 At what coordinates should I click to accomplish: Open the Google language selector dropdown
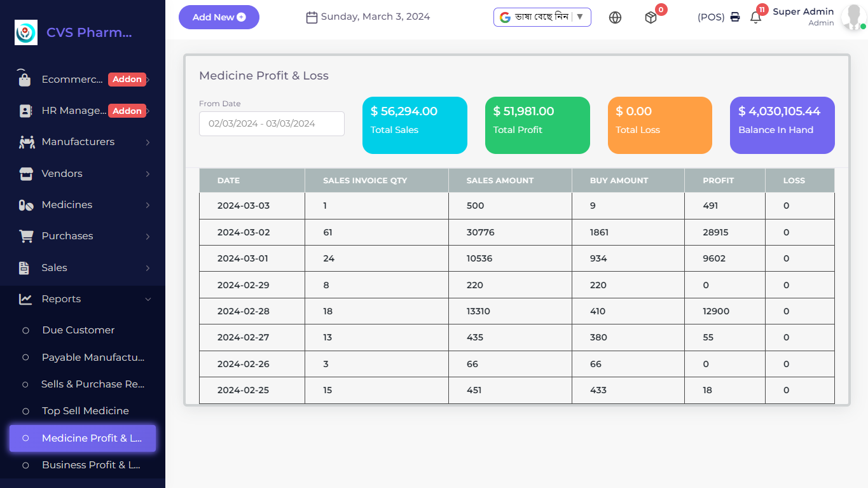(542, 17)
